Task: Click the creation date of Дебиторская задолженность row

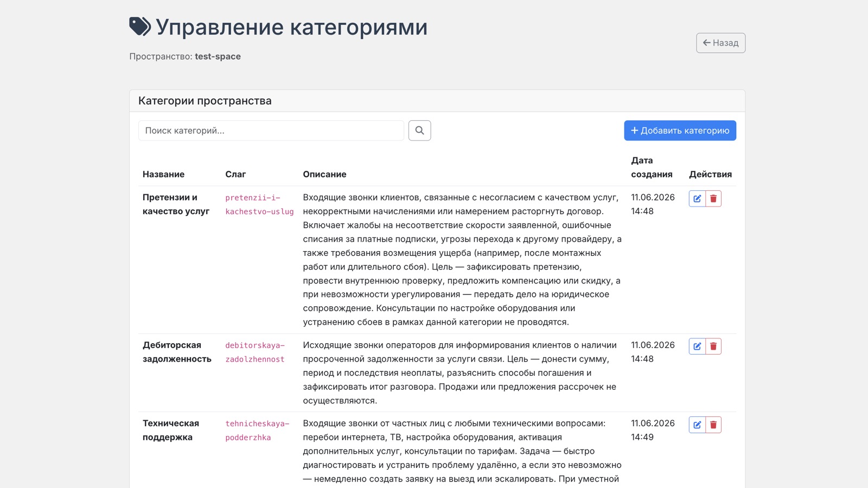Action: pos(653,352)
